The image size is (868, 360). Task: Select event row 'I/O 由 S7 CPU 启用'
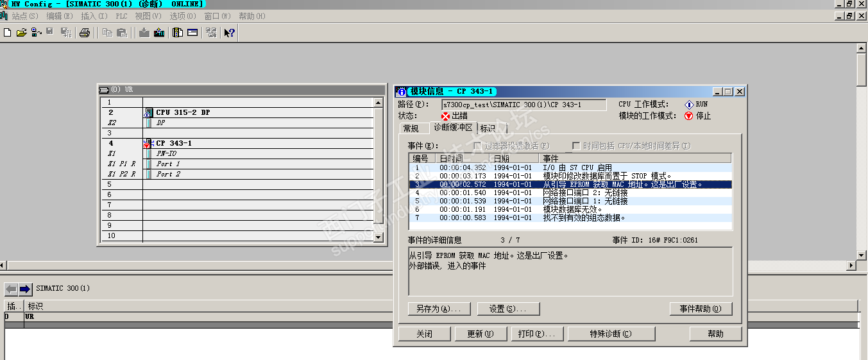pos(570,167)
